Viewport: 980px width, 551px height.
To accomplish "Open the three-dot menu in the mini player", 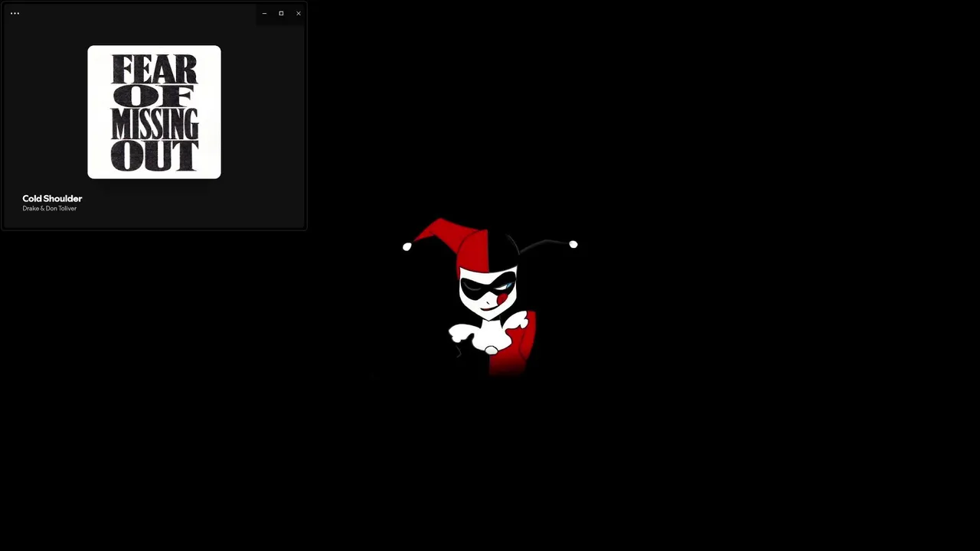I will tap(15, 13).
